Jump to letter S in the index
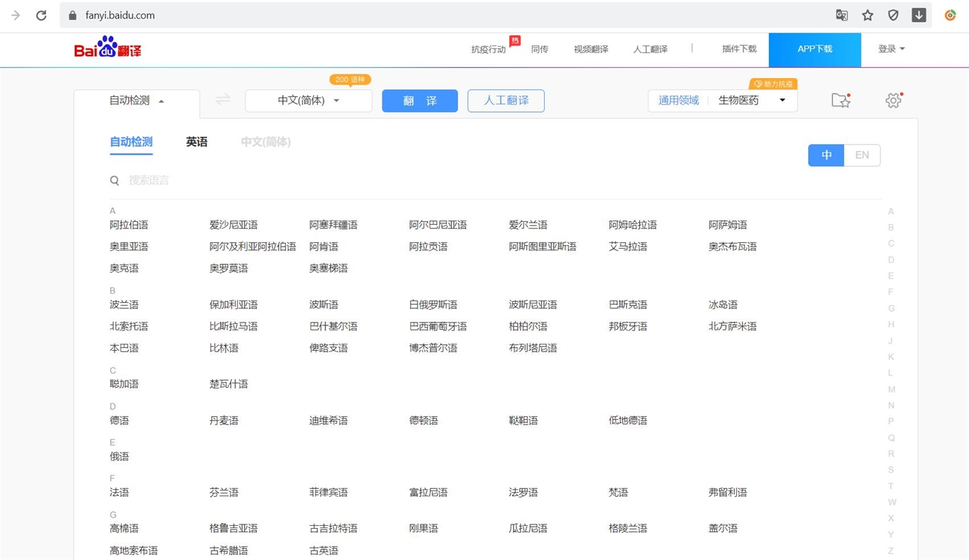Image resolution: width=969 pixels, height=560 pixels. [891, 470]
